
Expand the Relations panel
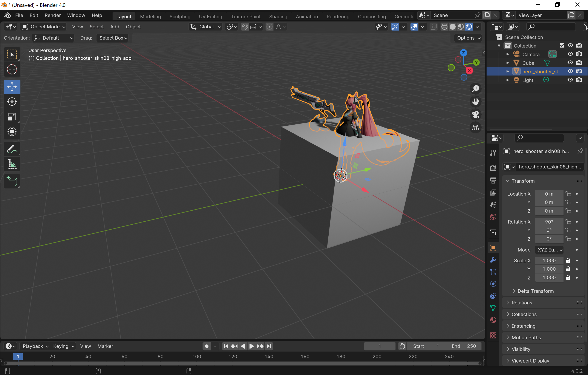click(x=522, y=303)
